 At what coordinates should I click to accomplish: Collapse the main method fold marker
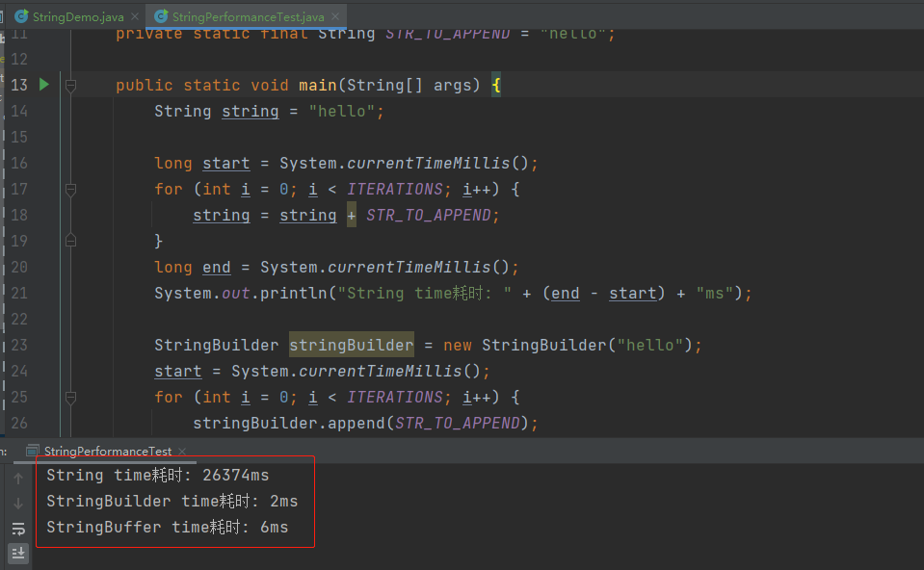pos(70,86)
